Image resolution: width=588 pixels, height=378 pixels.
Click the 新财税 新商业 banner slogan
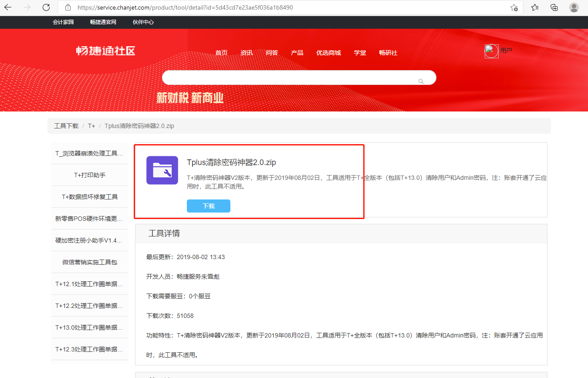pos(190,98)
